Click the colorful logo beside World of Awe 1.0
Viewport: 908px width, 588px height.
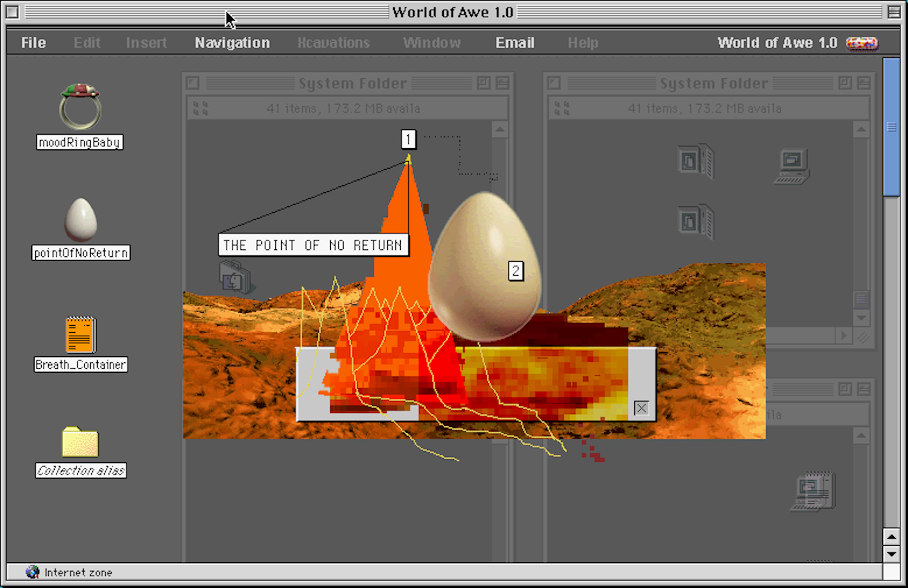[x=862, y=43]
